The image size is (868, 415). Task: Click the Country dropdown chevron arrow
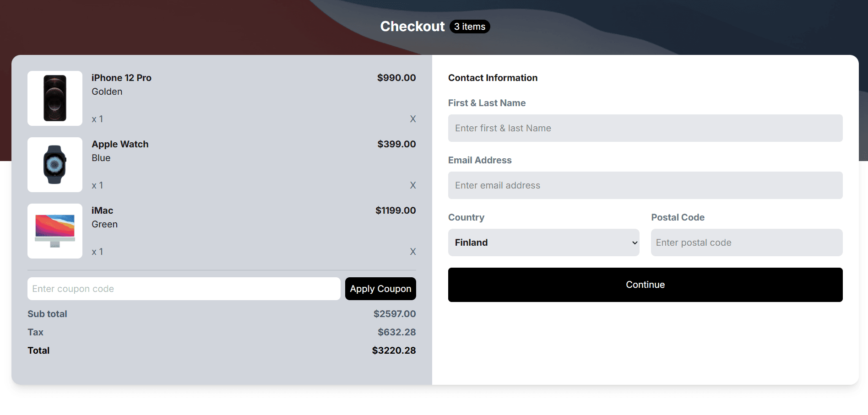pos(634,243)
